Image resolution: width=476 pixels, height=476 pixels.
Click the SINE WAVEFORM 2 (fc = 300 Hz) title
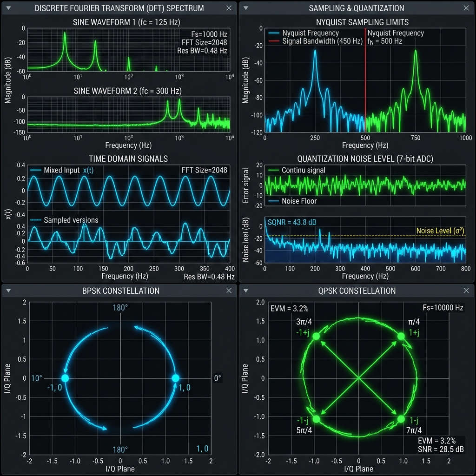coord(127,91)
